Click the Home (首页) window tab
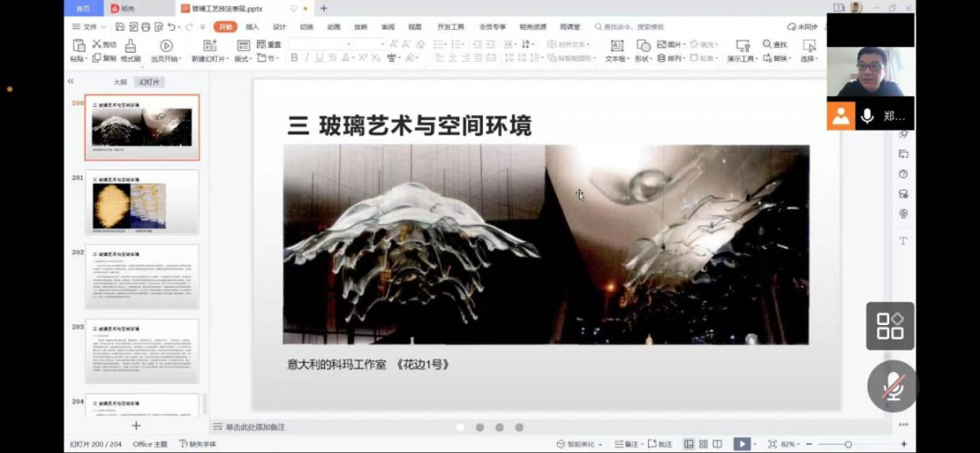The image size is (980, 453). click(x=83, y=8)
